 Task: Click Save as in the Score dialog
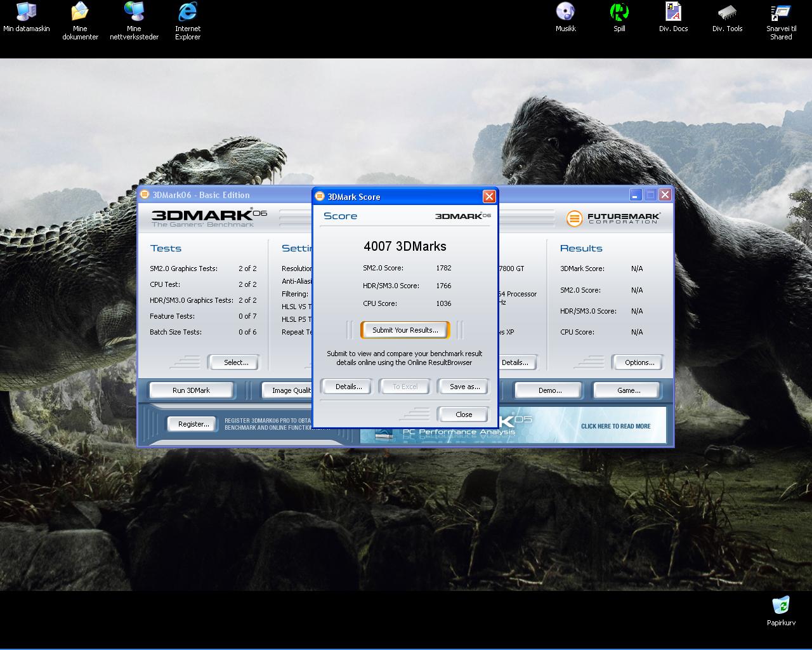464,387
